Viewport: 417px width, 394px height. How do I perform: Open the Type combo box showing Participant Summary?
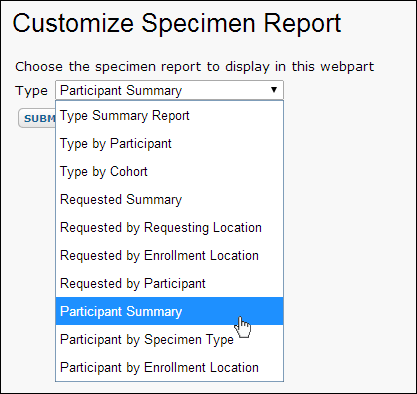169,90
